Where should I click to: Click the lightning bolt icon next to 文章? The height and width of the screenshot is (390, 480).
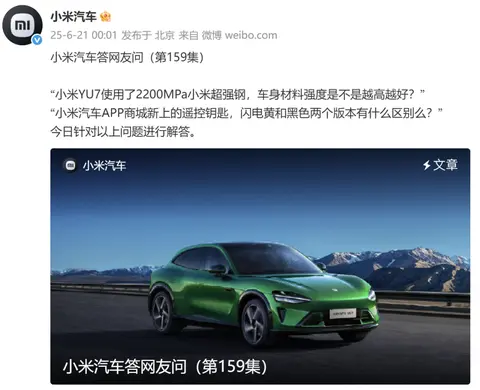click(427, 165)
